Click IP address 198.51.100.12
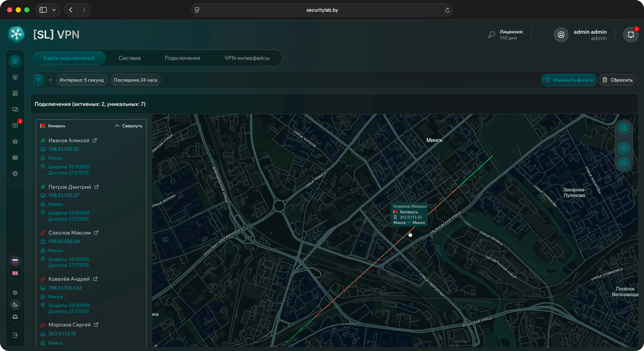Viewport: 644px width, 351px height. tap(63, 149)
